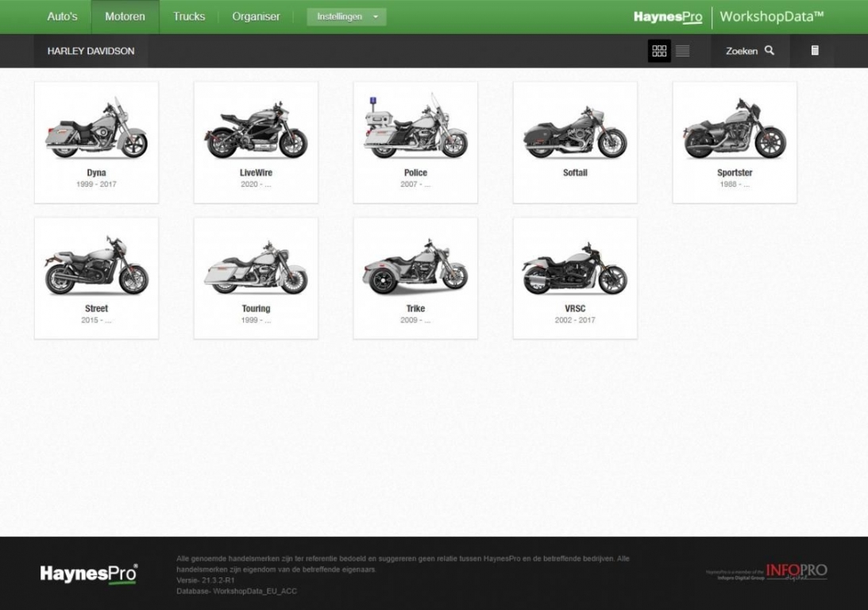Click the Touring model name

[256, 308]
